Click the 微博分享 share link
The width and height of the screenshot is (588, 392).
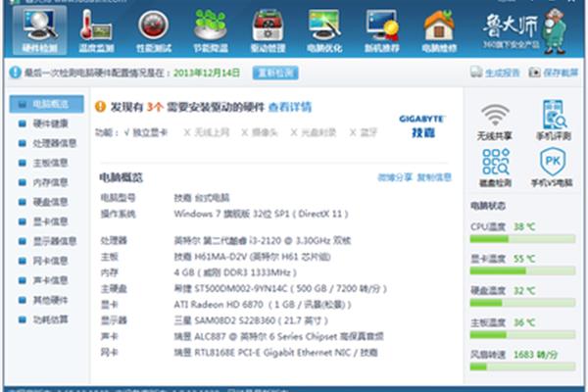click(395, 177)
